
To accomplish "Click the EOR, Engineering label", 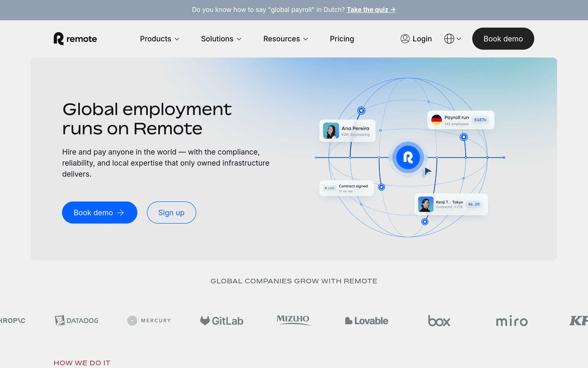I will pos(356,135).
